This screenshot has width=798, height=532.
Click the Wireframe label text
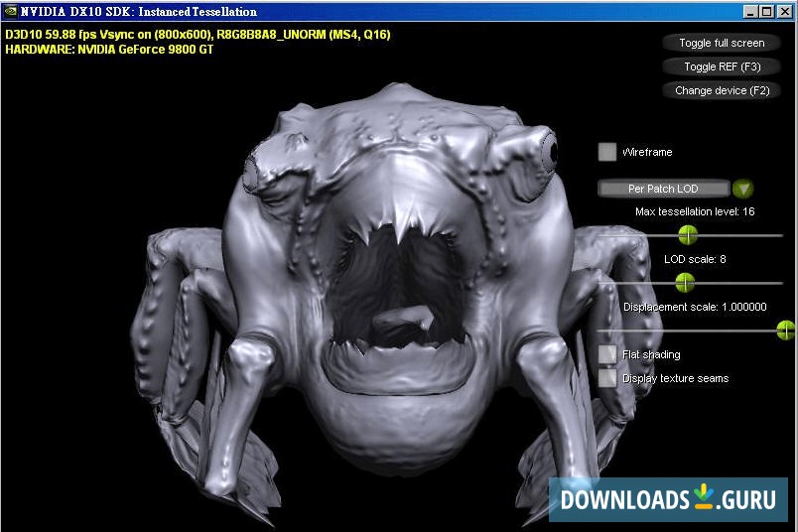click(x=647, y=152)
